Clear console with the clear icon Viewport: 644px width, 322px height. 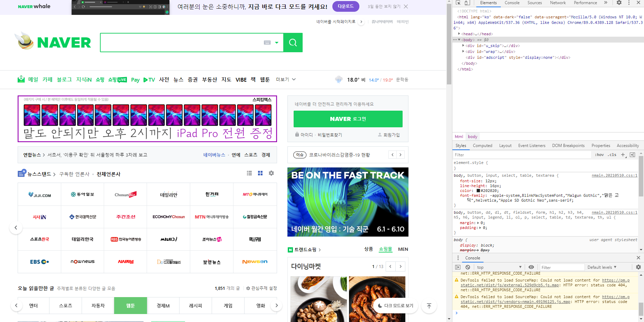(x=468, y=267)
